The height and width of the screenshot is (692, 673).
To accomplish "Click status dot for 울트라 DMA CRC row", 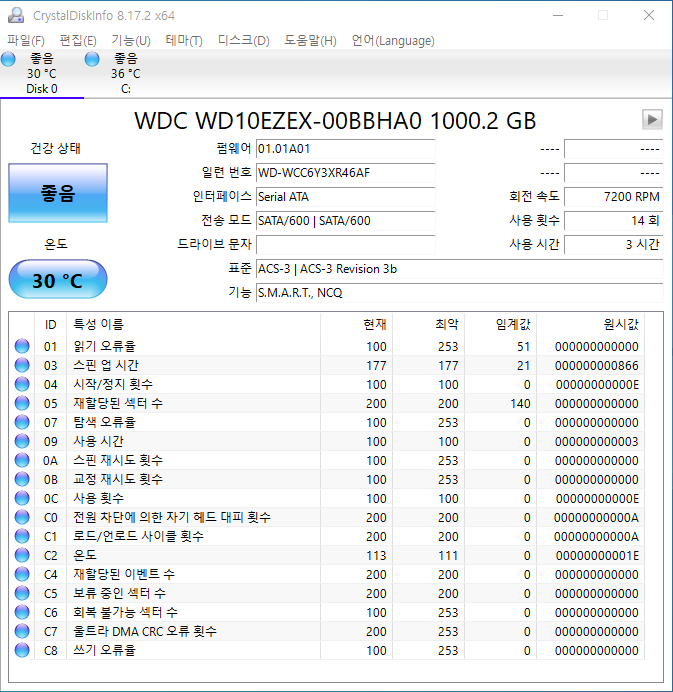I will [x=22, y=631].
